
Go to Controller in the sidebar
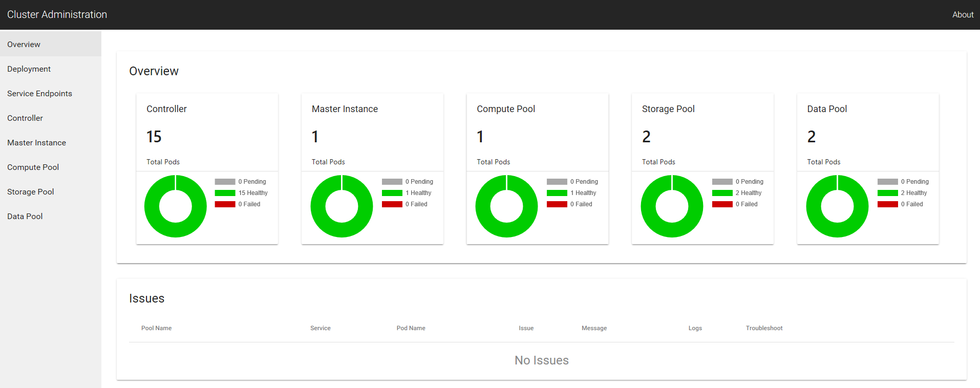(25, 118)
